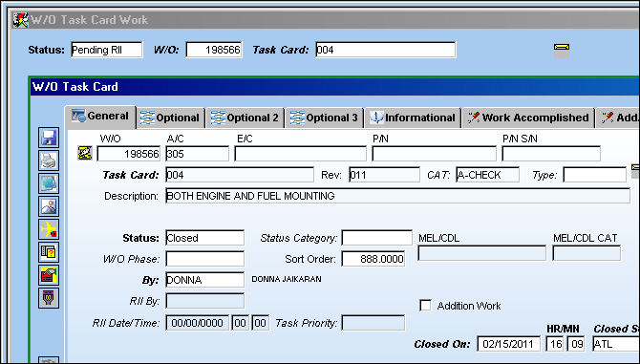Click the W/O Phase field

point(205,259)
